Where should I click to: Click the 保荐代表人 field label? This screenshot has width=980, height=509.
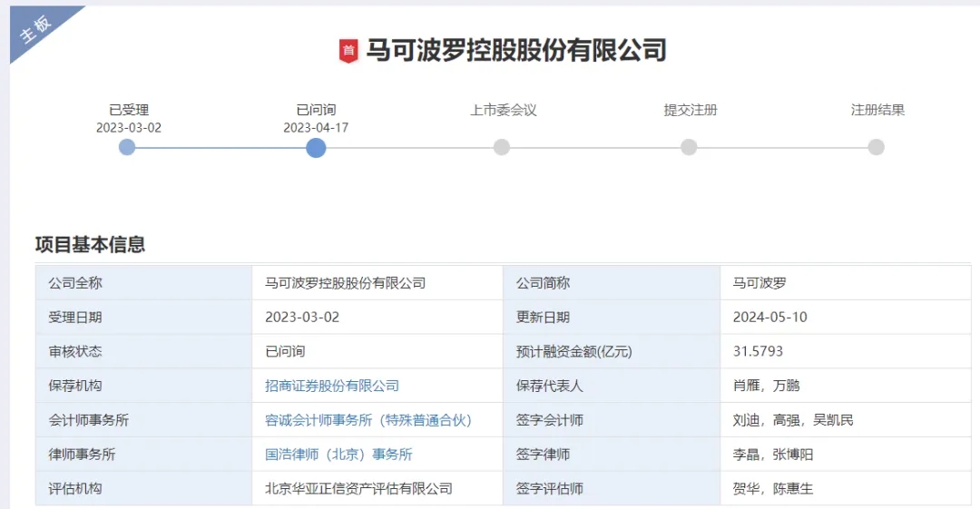click(x=549, y=386)
